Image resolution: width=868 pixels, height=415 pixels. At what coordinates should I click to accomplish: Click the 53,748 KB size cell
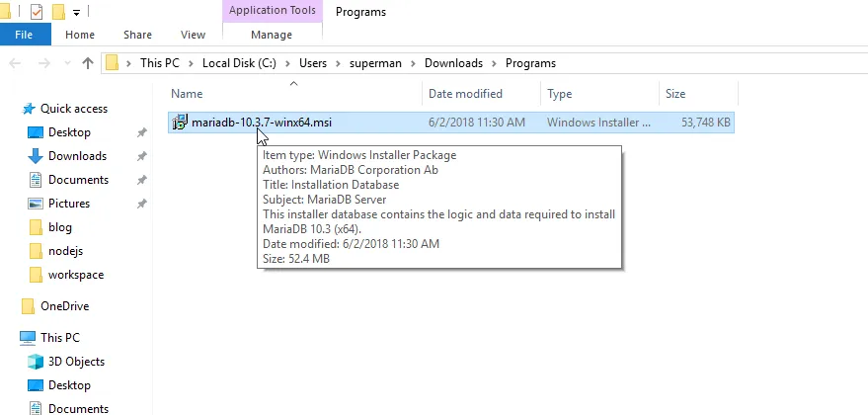click(706, 123)
